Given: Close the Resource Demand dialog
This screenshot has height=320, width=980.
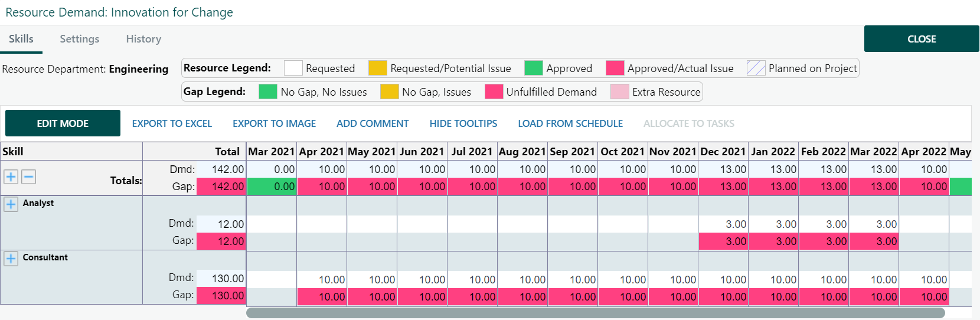Looking at the screenshot, I should point(922,39).
